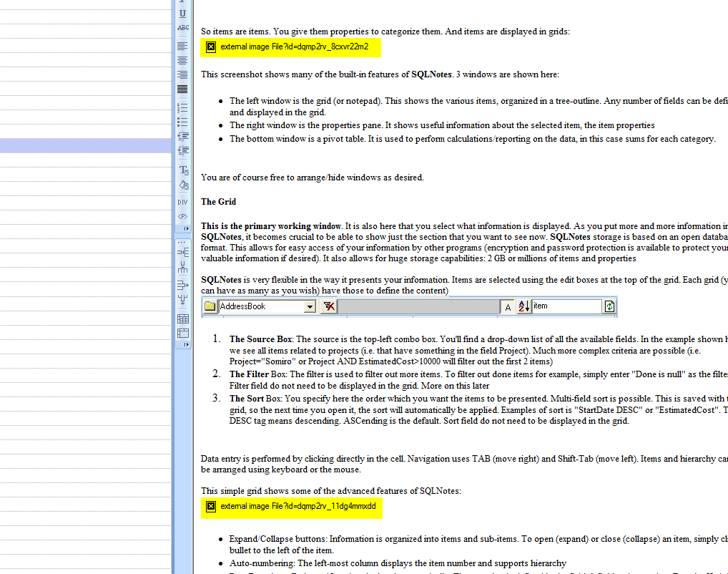Click the A-Z sort icon
This screenshot has height=574, width=728.
click(x=523, y=306)
